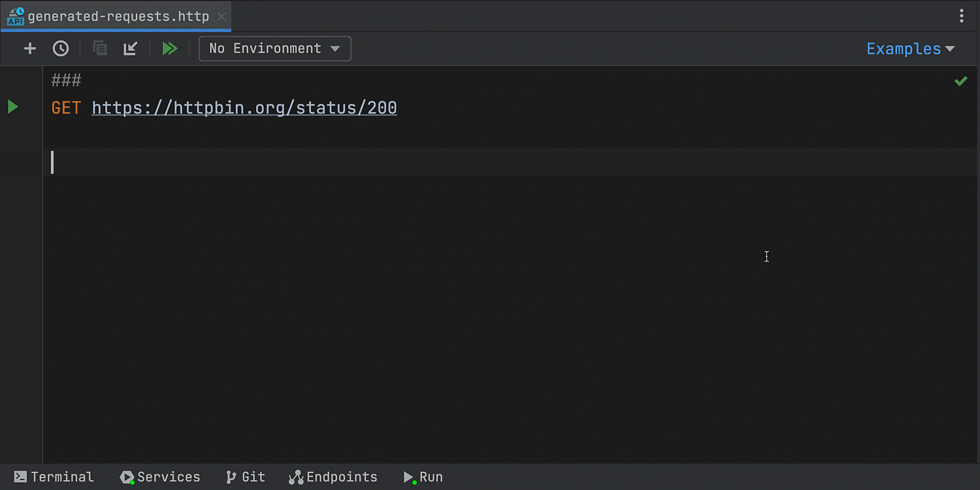The width and height of the screenshot is (980, 490).
Task: Open the Services tool window
Action: tap(160, 477)
